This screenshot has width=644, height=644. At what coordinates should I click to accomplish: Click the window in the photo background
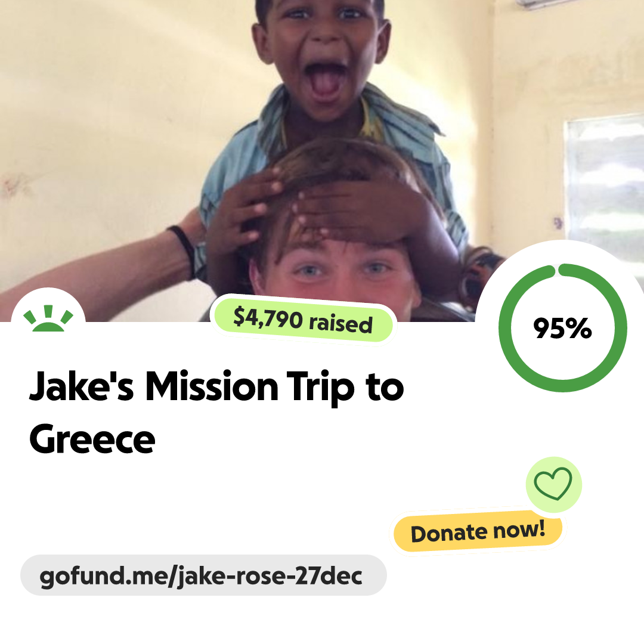605,185
